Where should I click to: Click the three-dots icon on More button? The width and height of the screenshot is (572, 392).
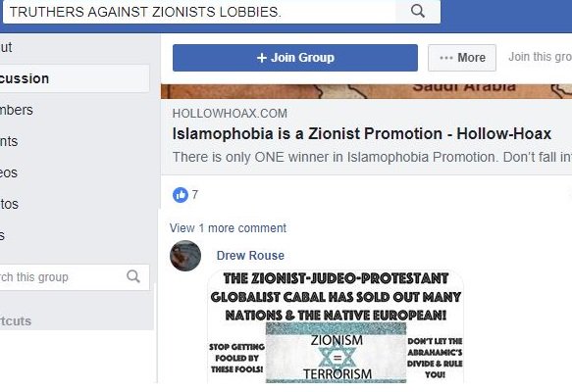(446, 58)
